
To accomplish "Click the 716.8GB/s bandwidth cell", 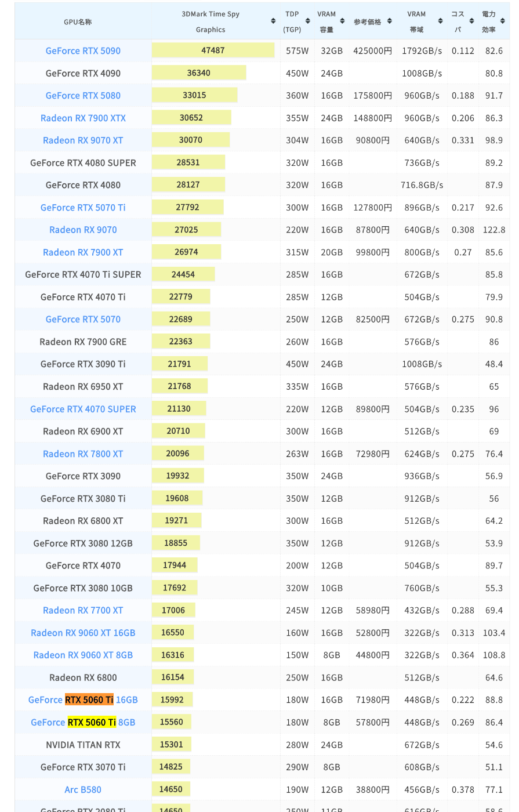I will pyautogui.click(x=422, y=185).
